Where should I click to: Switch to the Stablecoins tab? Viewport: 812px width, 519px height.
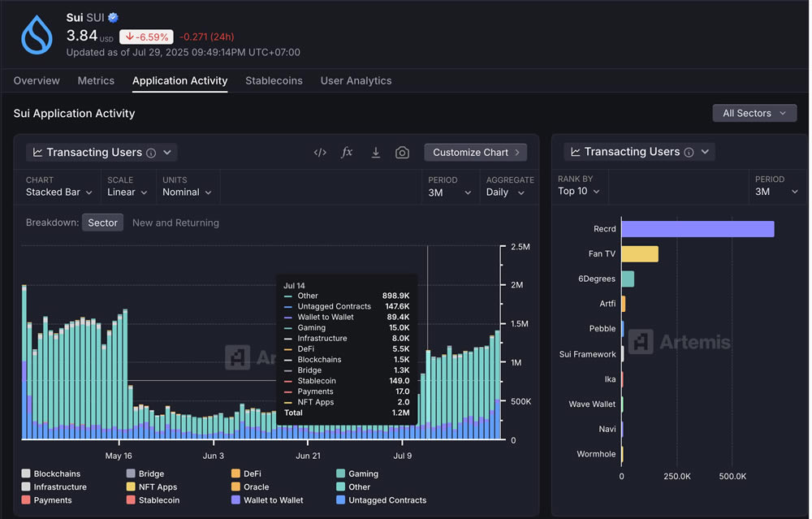(x=274, y=81)
